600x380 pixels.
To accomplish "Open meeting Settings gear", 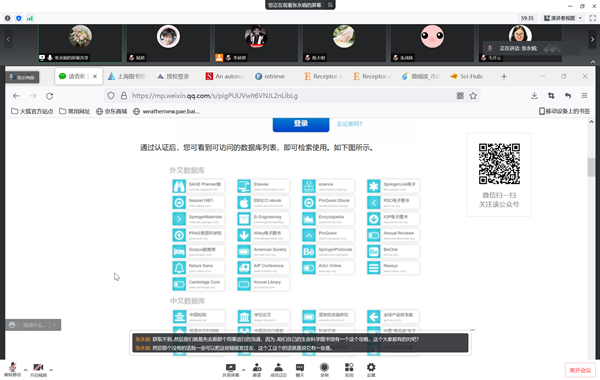I will click(371, 370).
